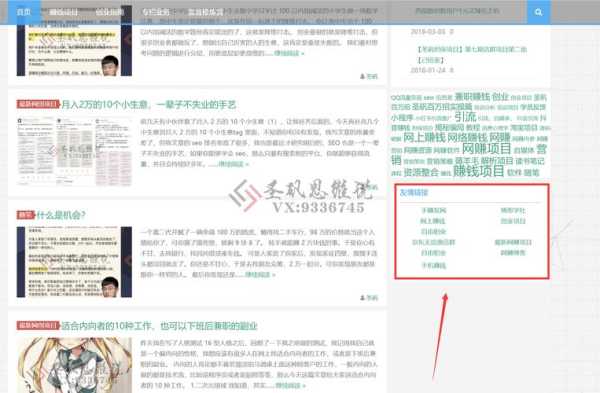
Task: Select the 自媒体 tag in tag cloud
Action: pyautogui.click(x=523, y=150)
